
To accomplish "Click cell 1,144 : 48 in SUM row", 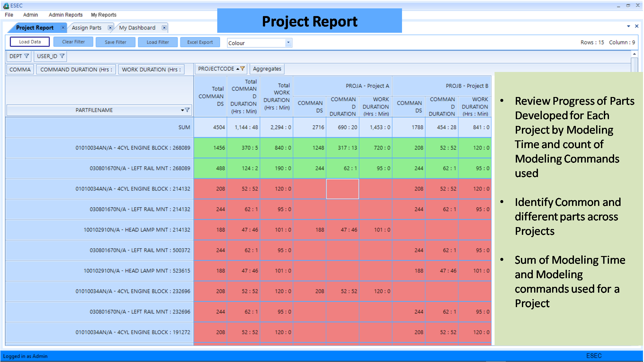I will point(244,127).
